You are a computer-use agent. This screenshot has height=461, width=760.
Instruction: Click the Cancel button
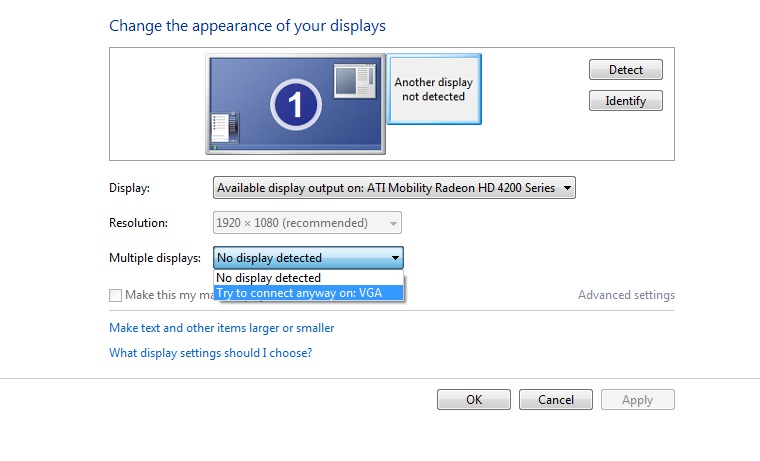(x=555, y=399)
